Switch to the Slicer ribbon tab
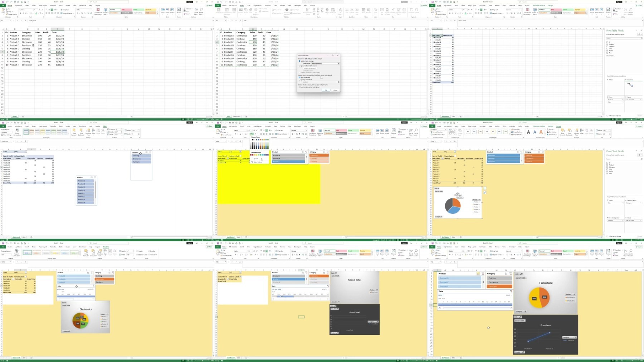 tap(105, 126)
